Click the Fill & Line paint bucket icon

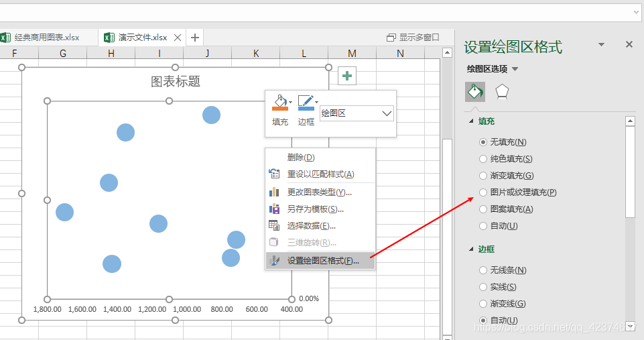474,91
